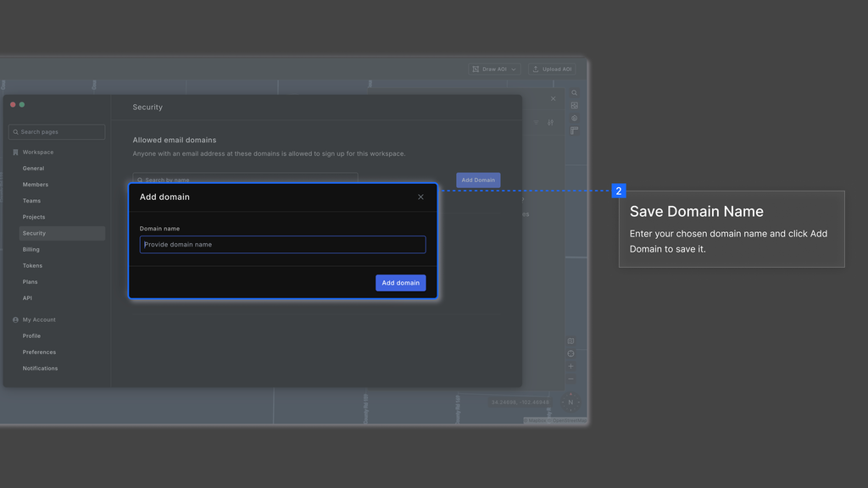Click the north compass on the map
The width and height of the screenshot is (868, 488).
(570, 402)
